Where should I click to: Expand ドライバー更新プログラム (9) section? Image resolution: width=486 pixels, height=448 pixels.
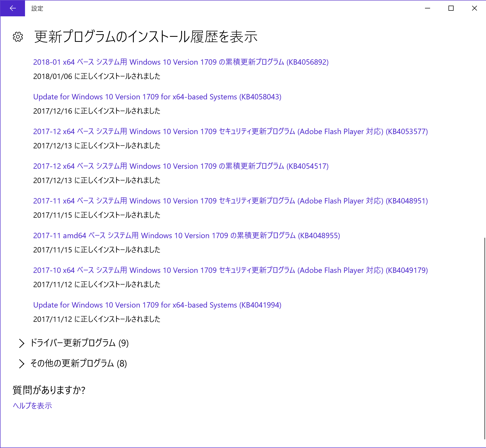pyautogui.click(x=74, y=343)
